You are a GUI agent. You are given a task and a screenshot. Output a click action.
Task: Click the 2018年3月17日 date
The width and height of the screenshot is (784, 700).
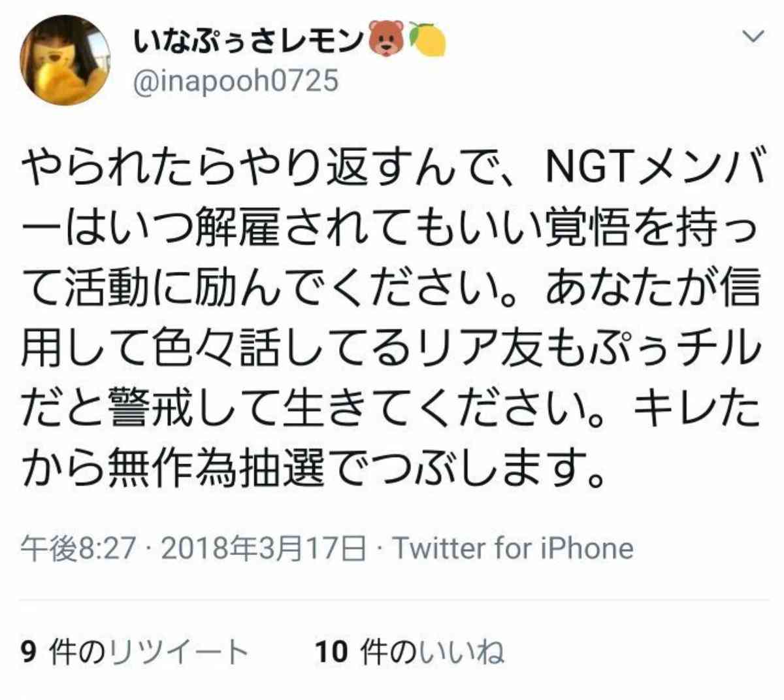click(263, 548)
